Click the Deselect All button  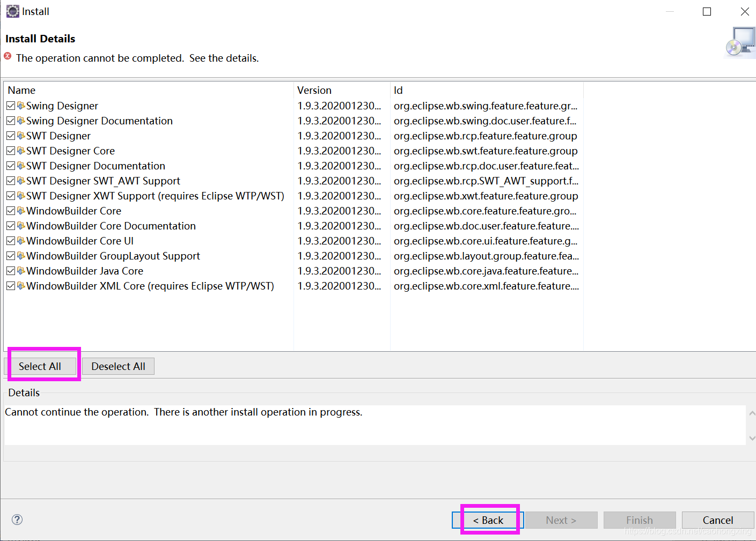119,366
